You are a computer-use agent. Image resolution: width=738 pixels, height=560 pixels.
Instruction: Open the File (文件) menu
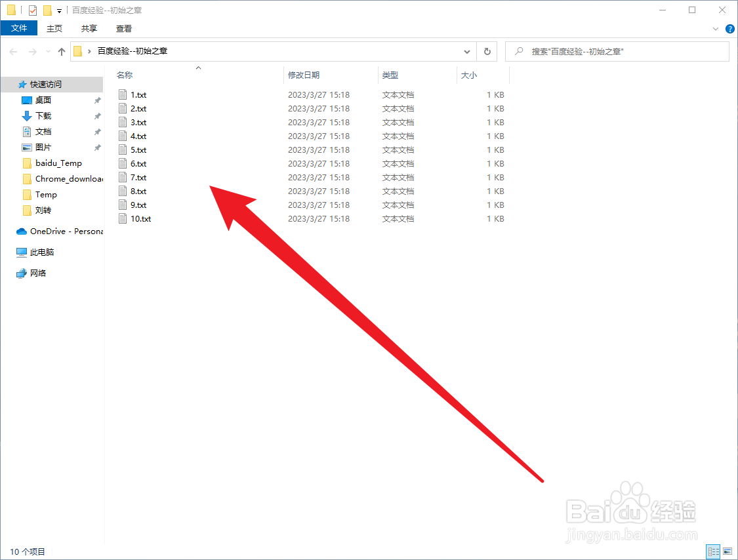(x=19, y=28)
